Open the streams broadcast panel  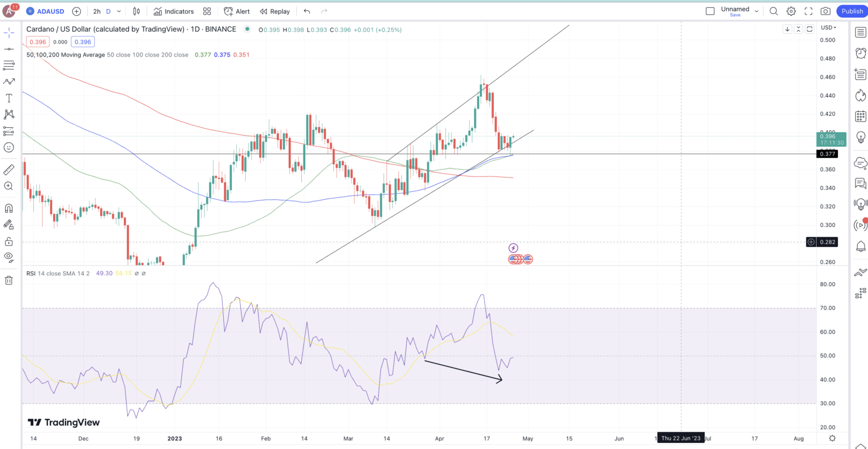[x=860, y=225]
